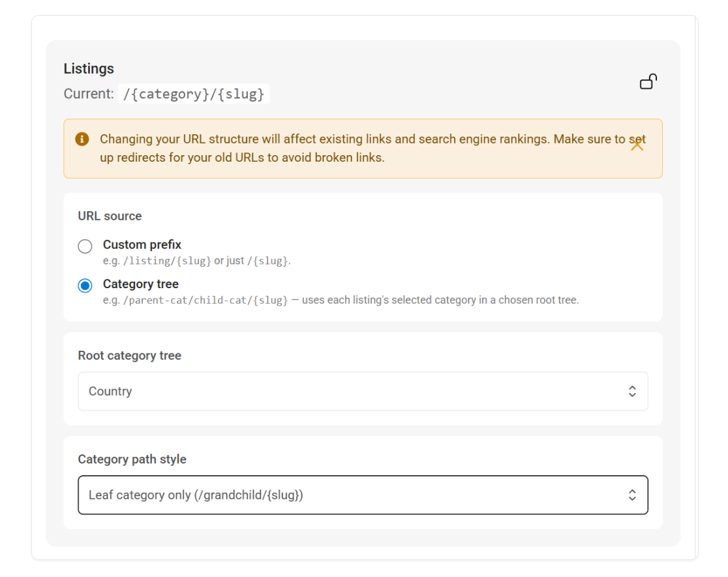728x577 pixels.
Task: Click the URL source section label
Action: (110, 216)
